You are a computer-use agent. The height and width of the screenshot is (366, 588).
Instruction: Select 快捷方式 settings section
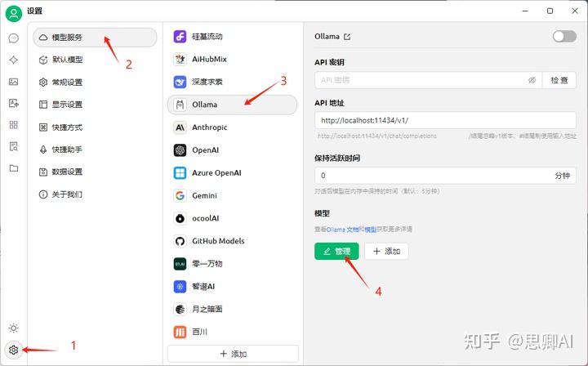pyautogui.click(x=95, y=127)
